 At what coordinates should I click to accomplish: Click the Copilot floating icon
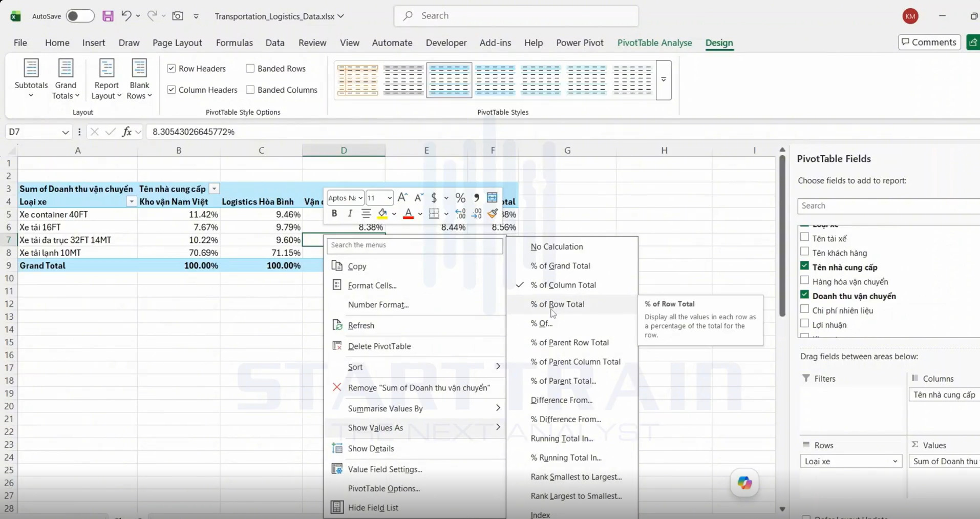[x=744, y=483]
